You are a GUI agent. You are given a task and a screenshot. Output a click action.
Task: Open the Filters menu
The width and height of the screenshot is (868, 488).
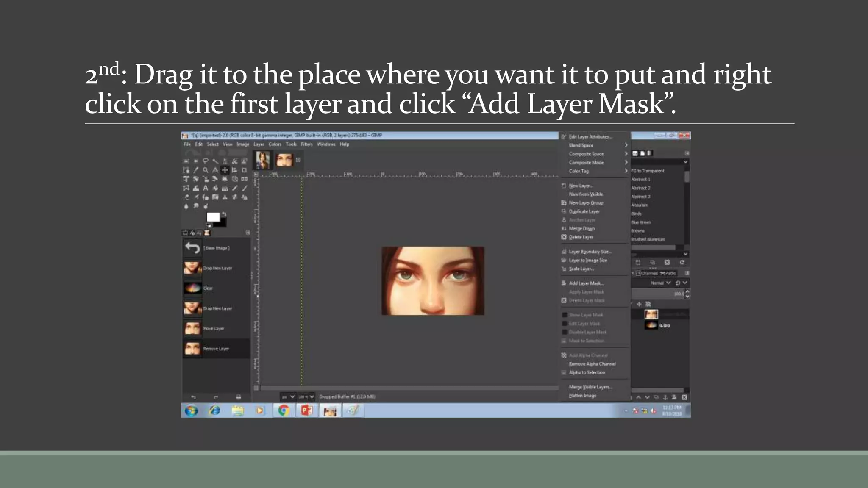point(306,144)
